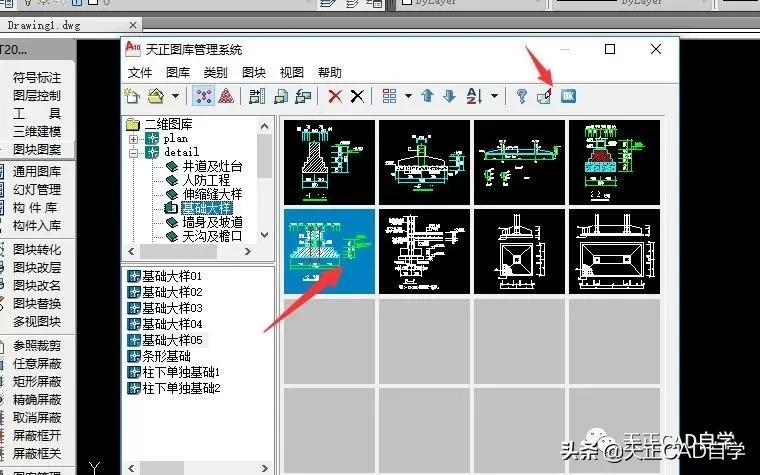
Task: Open the dropdown arrow beside the open library icon
Action: [x=175, y=96]
